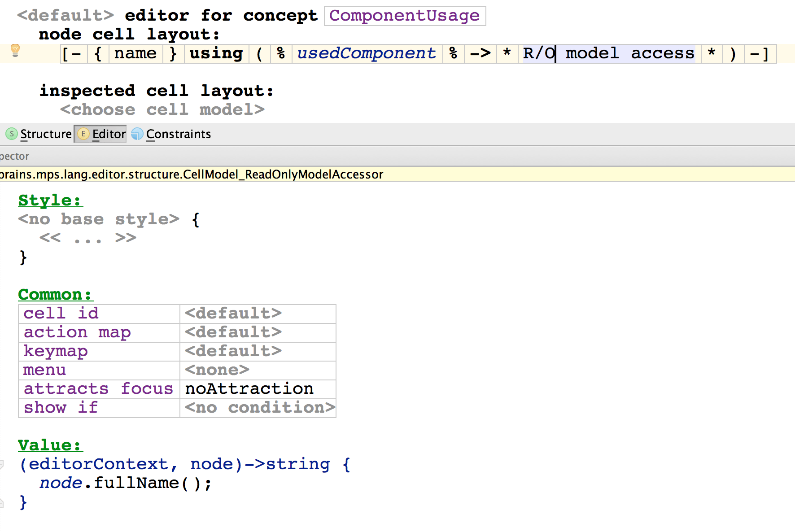Screen dimensions: 795x532
Task: Click the ComponentUsage concept reference
Action: tap(405, 16)
